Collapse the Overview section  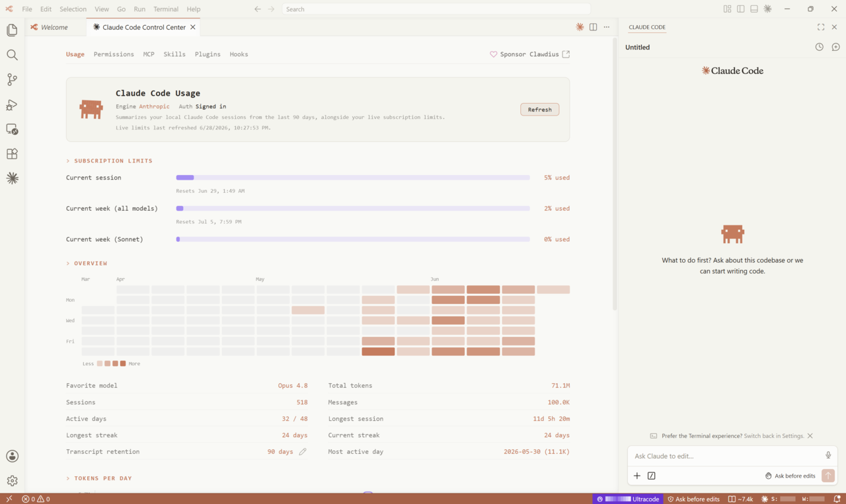87,264
